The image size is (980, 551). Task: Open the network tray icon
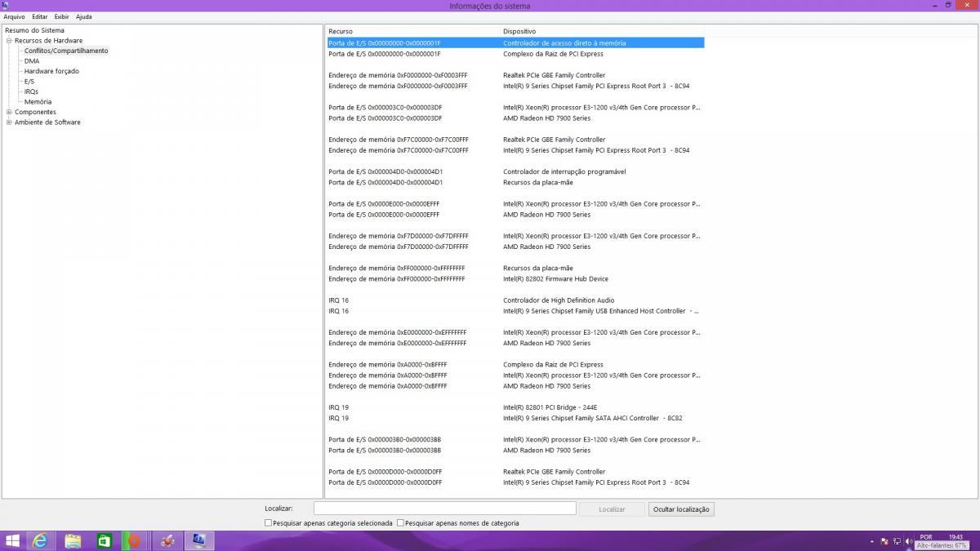[897, 541]
